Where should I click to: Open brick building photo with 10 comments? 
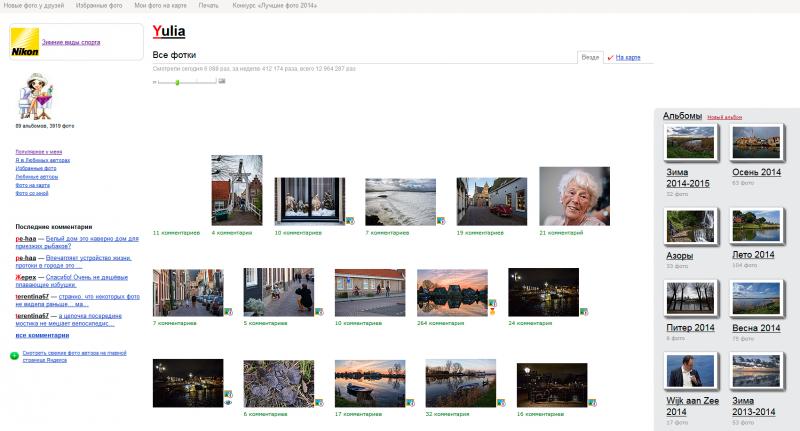[x=370, y=293]
